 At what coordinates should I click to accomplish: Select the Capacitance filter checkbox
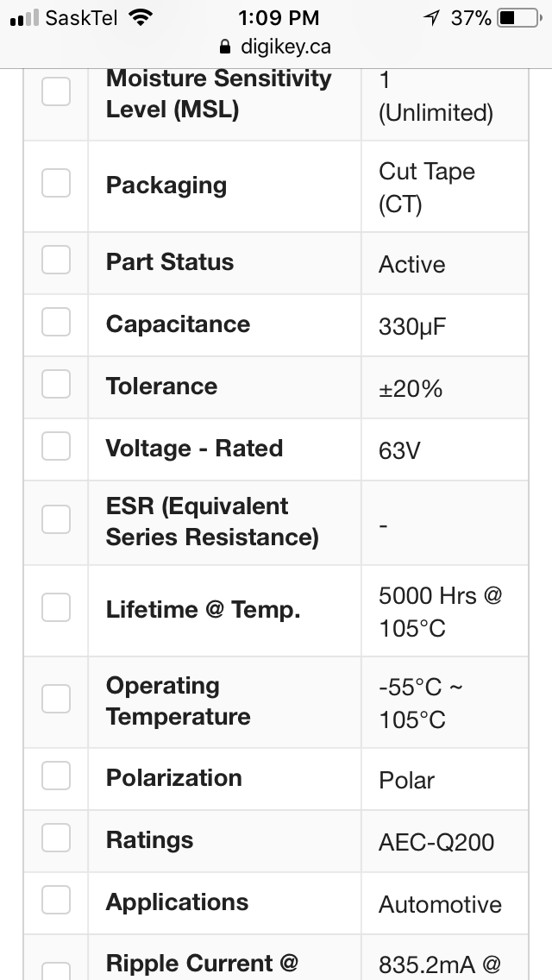click(x=56, y=322)
